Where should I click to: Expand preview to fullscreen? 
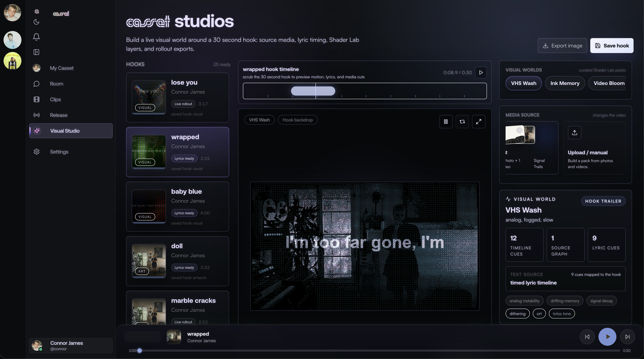point(478,122)
